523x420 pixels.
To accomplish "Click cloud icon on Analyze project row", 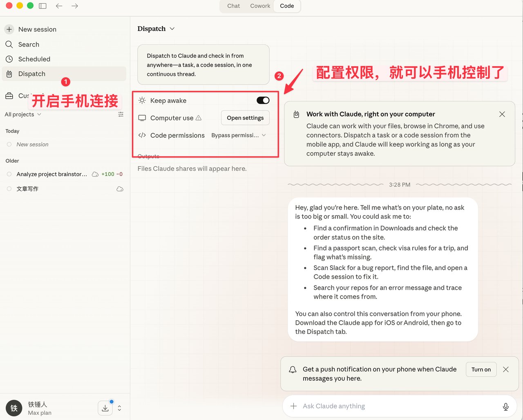I will [95, 174].
